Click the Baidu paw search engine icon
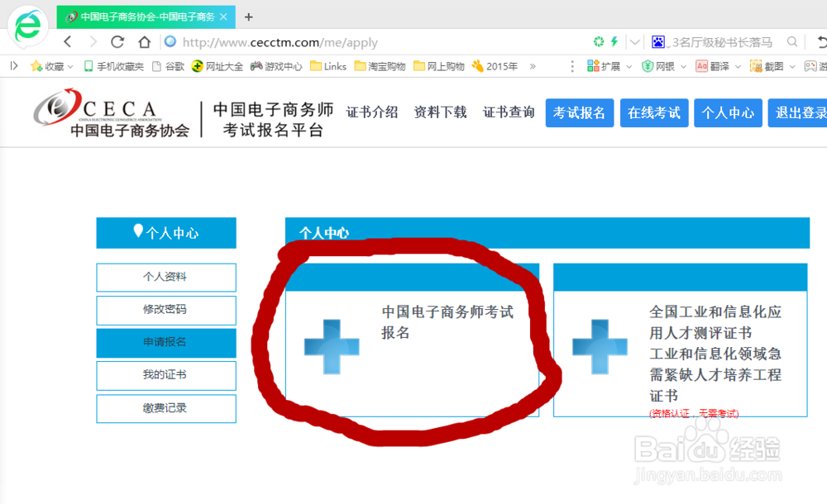 click(x=658, y=41)
